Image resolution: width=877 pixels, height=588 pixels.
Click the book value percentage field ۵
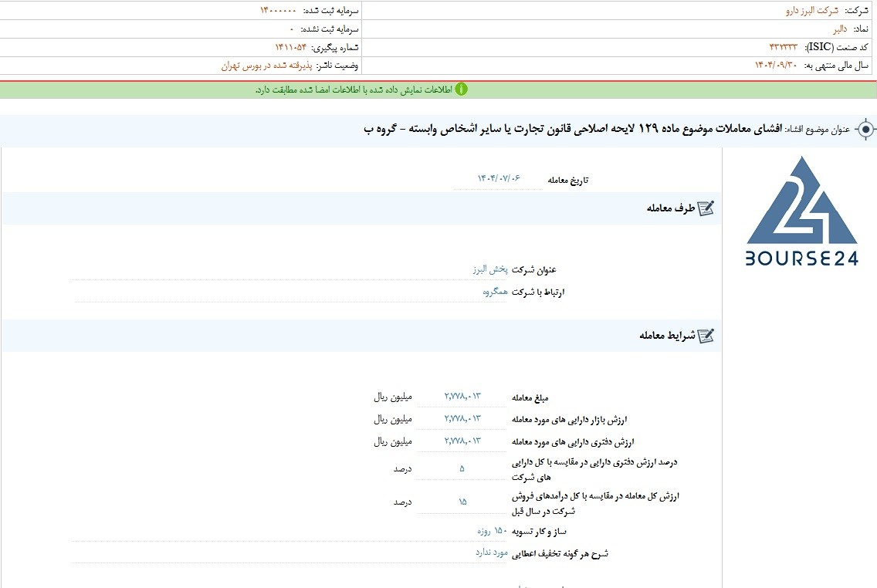462,469
